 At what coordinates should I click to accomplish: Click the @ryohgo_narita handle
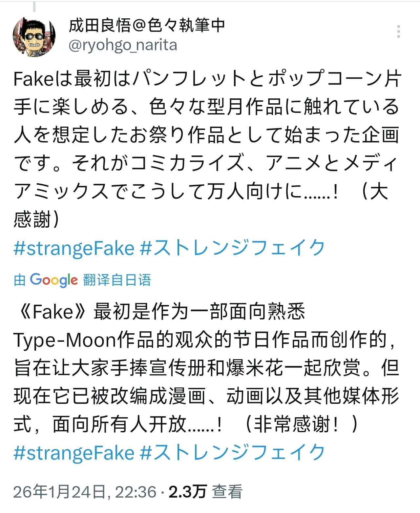coord(123,45)
